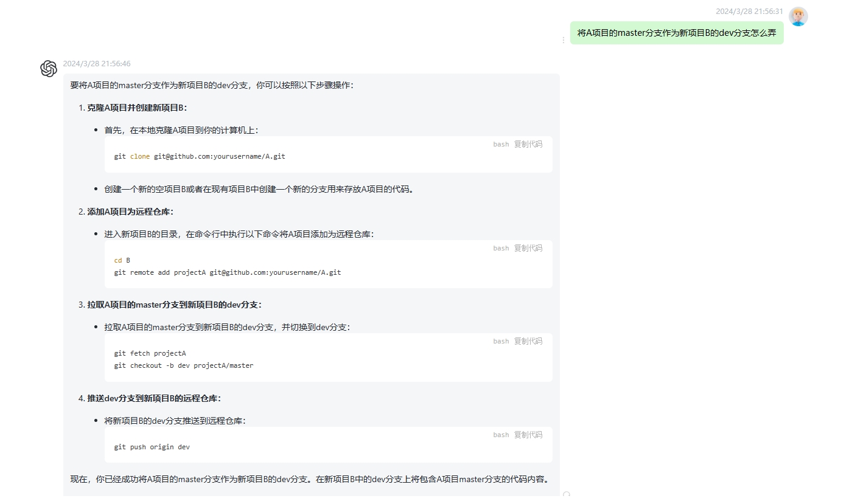Viewport: 841px width, 504px height.
Task: Copy code of the git clone block
Action: point(528,144)
